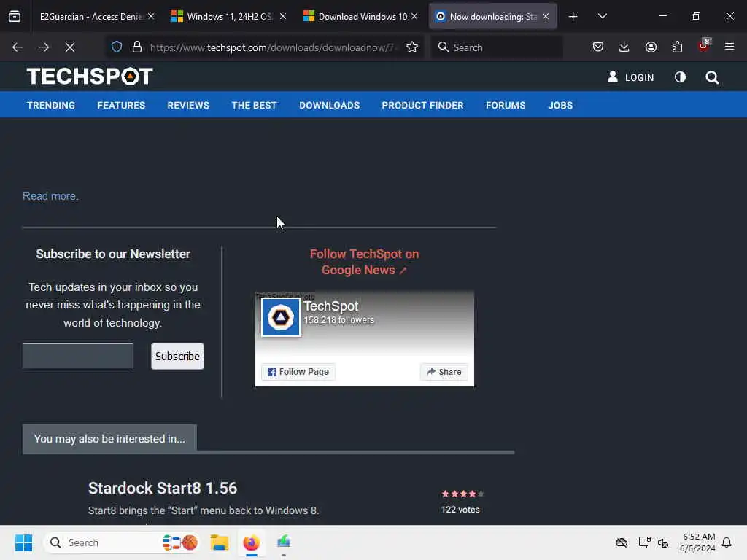Open clock showing 6:52 AM
This screenshot has height=560, width=747.
[x=697, y=542]
